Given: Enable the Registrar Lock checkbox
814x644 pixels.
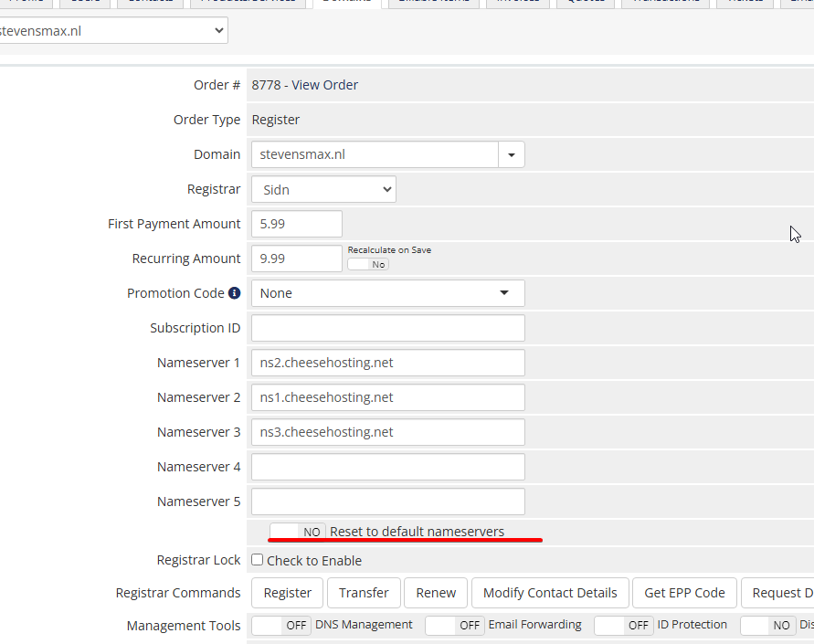Looking at the screenshot, I should tap(258, 560).
